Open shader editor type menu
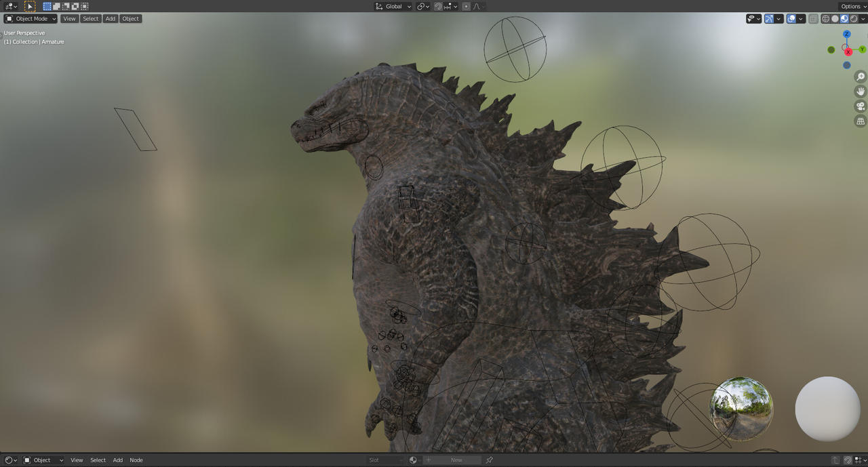The image size is (868, 467). [x=11, y=460]
